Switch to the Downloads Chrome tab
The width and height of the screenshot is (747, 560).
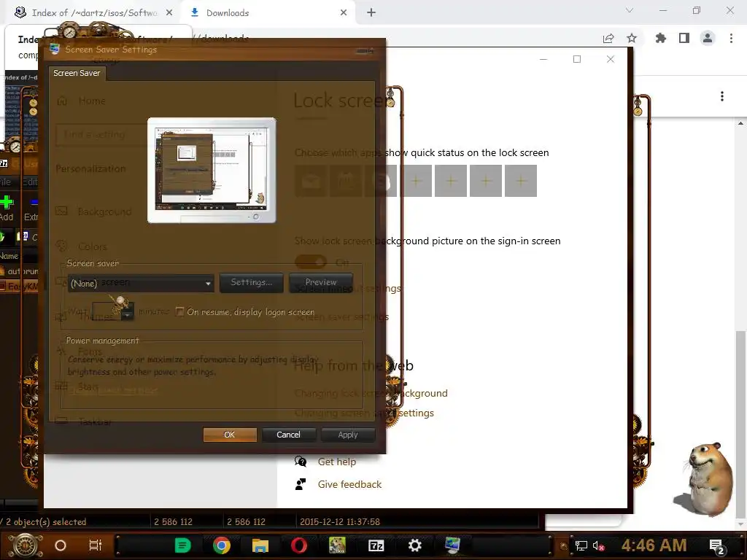tap(267, 13)
